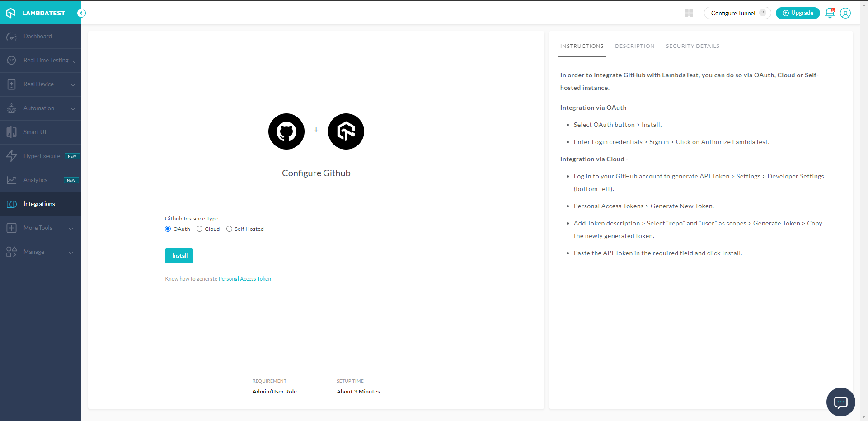Click the Analytics chart icon
The width and height of the screenshot is (868, 421).
(12, 180)
